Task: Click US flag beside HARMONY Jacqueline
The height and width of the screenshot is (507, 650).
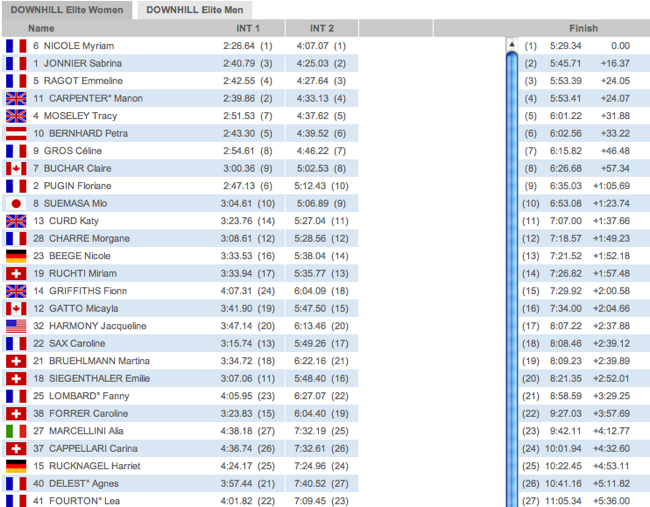Action: [x=16, y=326]
